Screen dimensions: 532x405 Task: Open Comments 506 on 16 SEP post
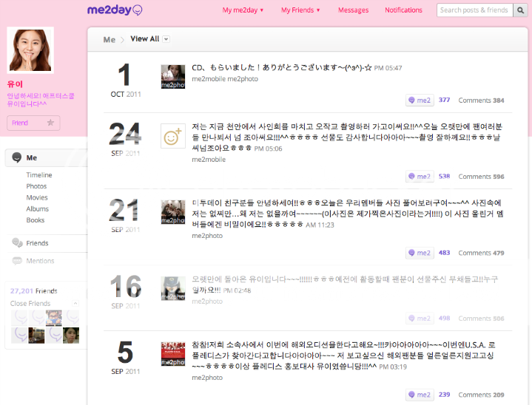481,319
